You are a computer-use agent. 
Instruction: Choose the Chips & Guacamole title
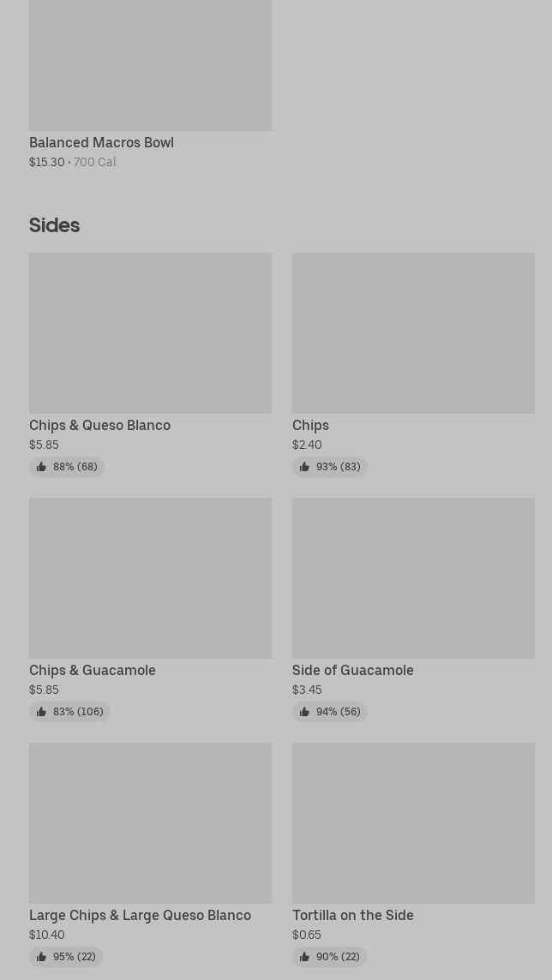[93, 671]
